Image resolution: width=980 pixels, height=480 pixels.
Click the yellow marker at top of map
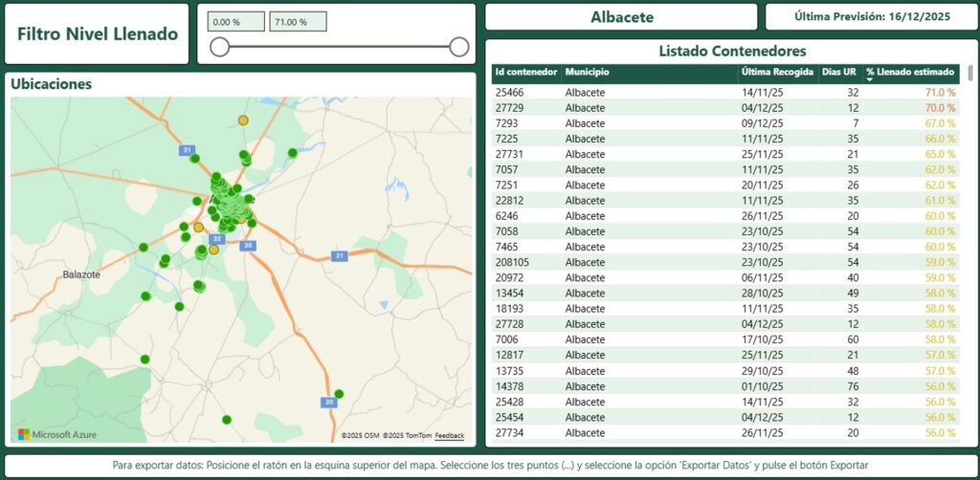pyautogui.click(x=243, y=120)
